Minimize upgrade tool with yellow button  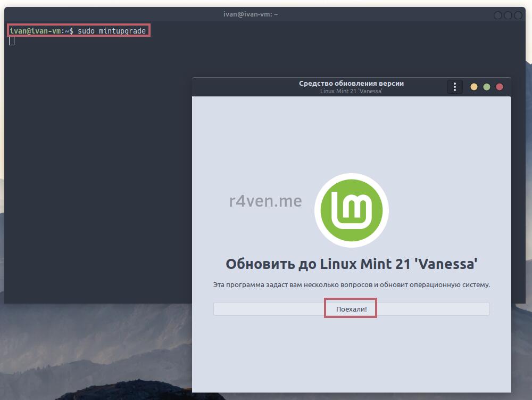pyautogui.click(x=473, y=87)
